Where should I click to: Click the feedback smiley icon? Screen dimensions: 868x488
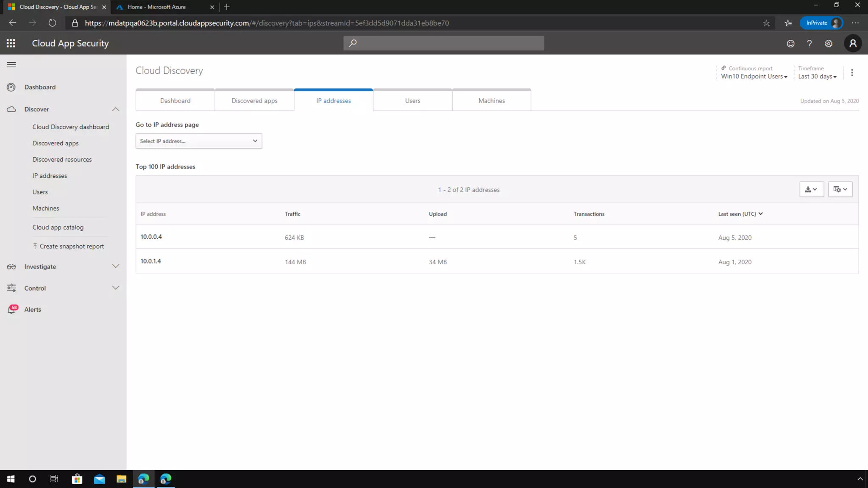790,44
